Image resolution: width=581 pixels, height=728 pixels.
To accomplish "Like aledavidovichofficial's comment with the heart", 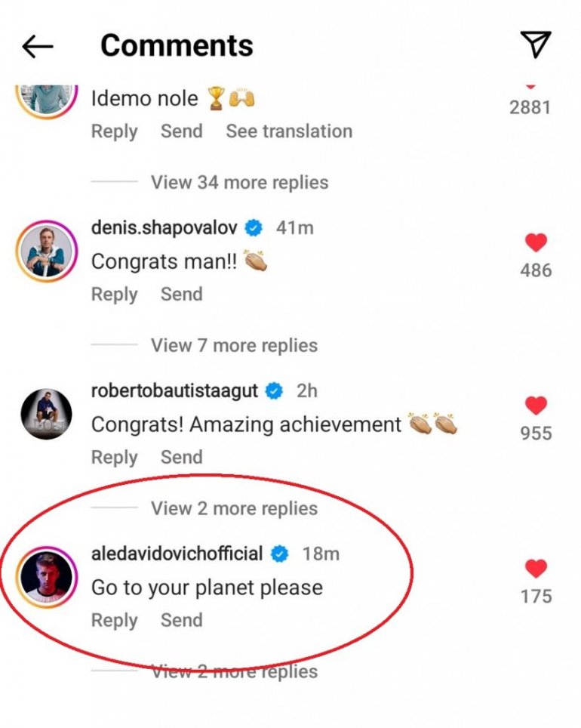I will 536,569.
